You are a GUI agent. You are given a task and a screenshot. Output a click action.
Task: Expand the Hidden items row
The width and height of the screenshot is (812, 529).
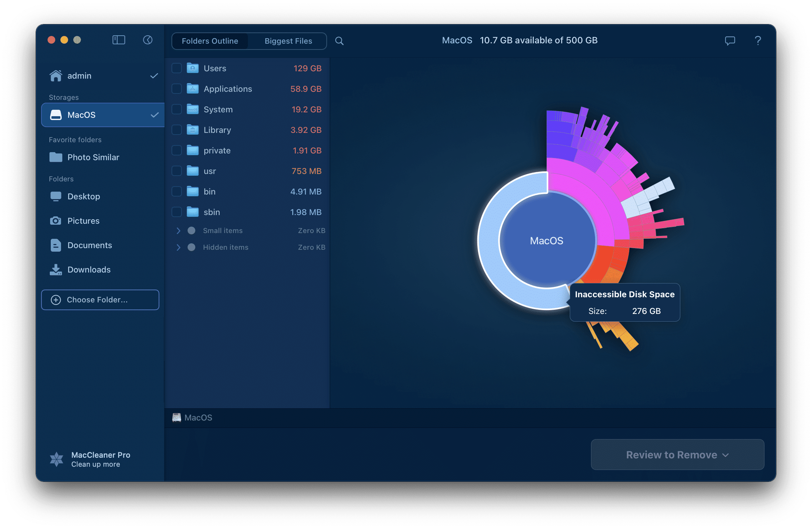179,247
